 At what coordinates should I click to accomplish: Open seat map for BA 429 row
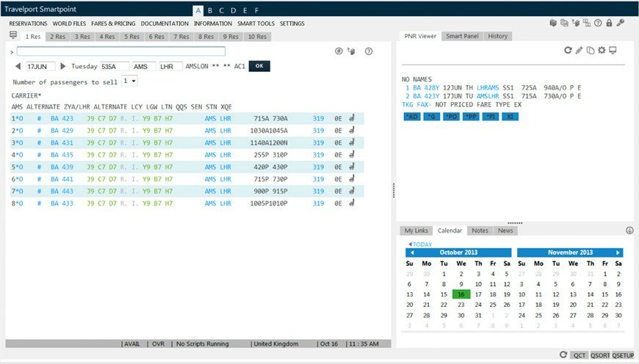(x=352, y=131)
